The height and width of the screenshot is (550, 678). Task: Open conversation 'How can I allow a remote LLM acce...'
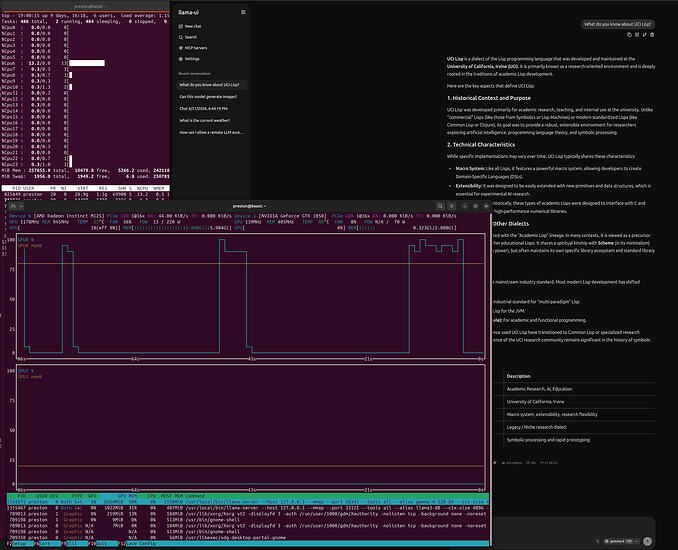coord(211,132)
